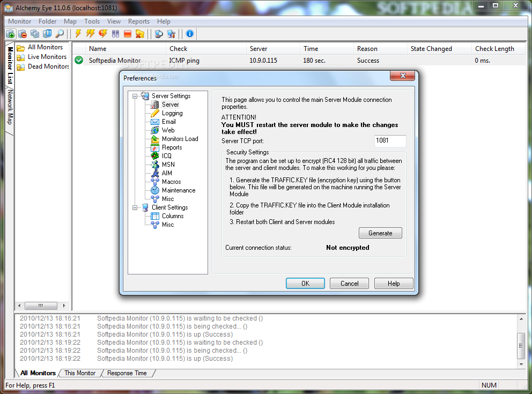This screenshot has height=394, width=532.
Task: Select Web in the preferences tree
Action: point(168,130)
